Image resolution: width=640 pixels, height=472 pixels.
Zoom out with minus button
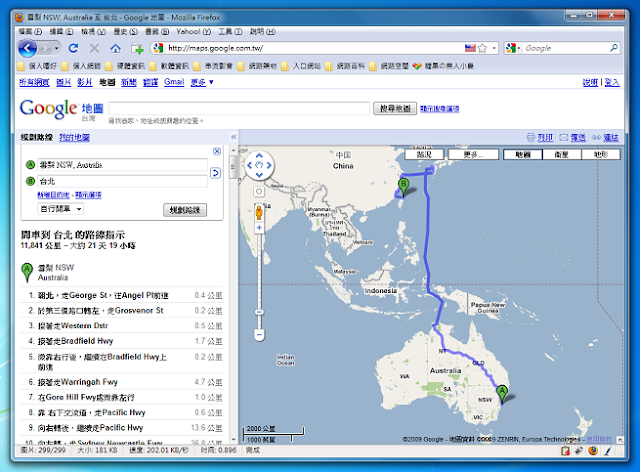[259, 335]
